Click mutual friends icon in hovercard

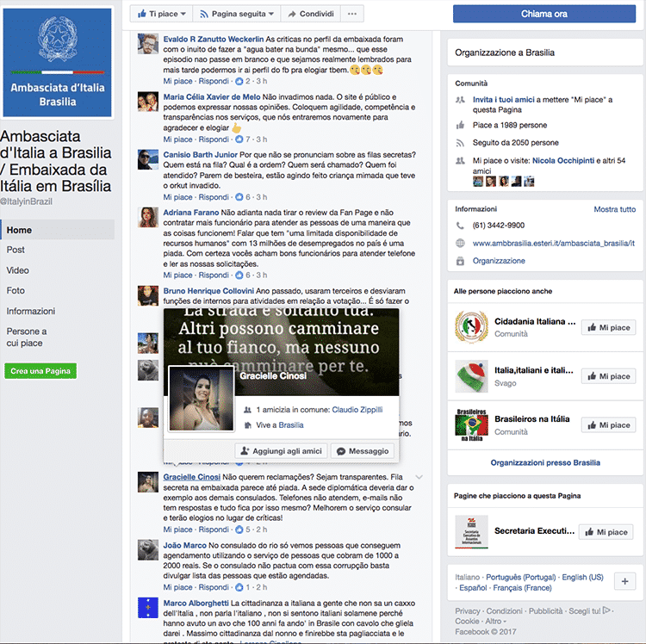(x=247, y=410)
